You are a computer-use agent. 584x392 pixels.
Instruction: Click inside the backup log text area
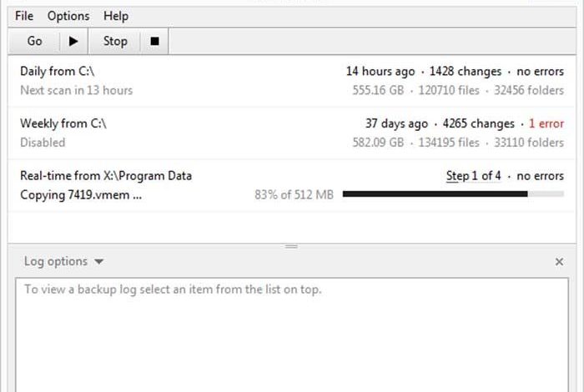click(292, 335)
